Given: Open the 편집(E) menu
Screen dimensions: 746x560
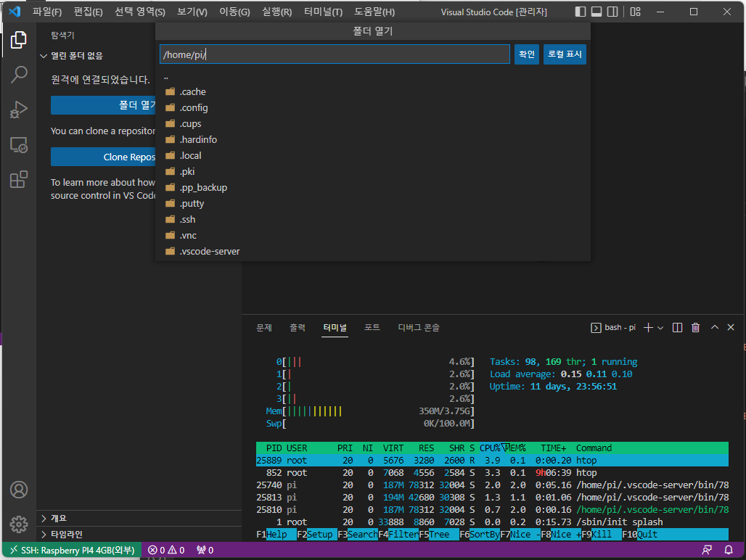Looking at the screenshot, I should [88, 12].
